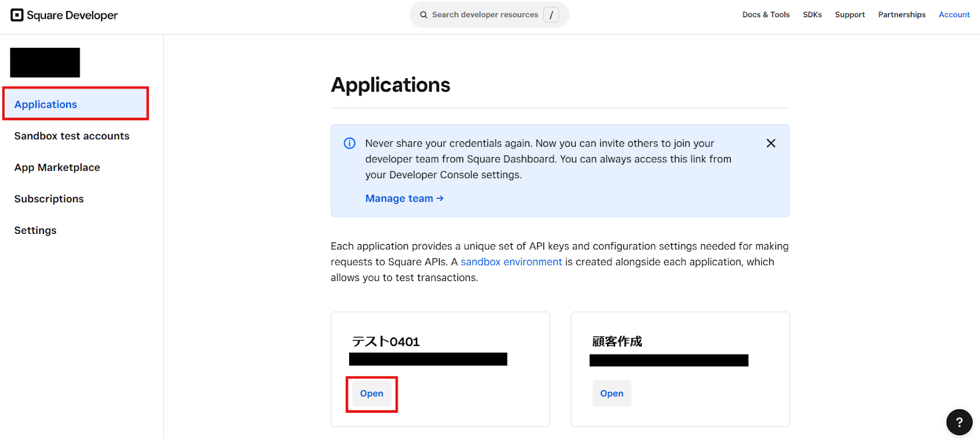The width and height of the screenshot is (980, 439).
Task: Go to Support in top navigation
Action: 850,15
